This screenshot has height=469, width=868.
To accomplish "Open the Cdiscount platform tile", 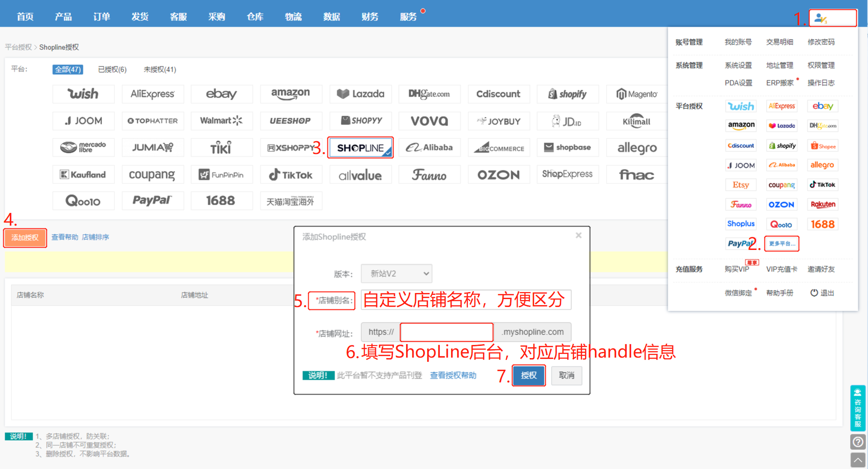I will [499, 94].
